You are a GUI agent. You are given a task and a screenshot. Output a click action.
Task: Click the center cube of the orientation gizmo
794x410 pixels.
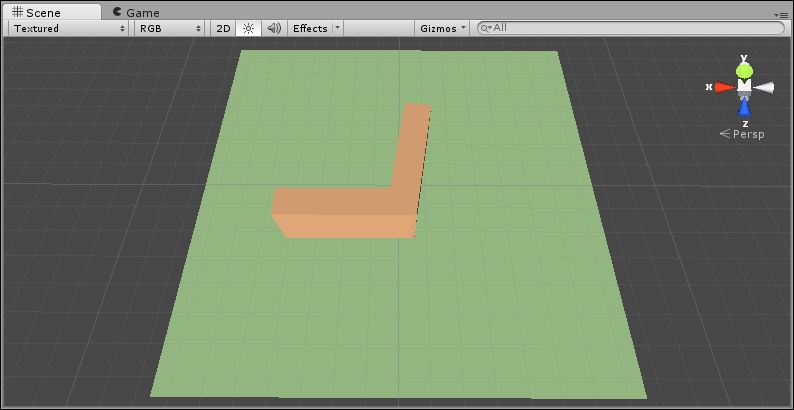click(744, 88)
